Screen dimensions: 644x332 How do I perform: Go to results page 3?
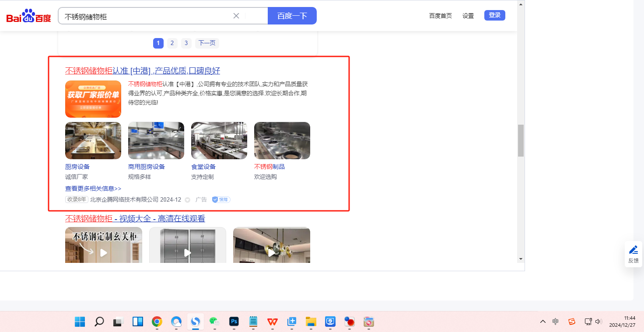(x=186, y=43)
